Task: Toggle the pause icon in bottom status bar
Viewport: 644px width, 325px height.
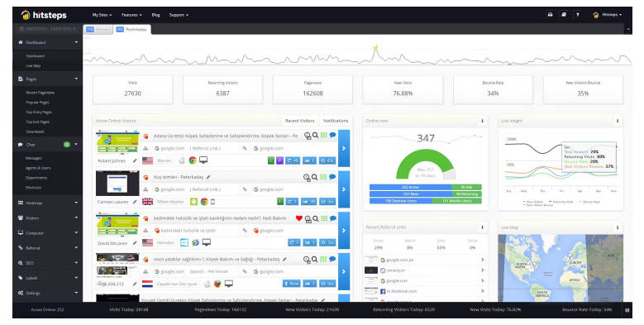Action: click(627, 310)
